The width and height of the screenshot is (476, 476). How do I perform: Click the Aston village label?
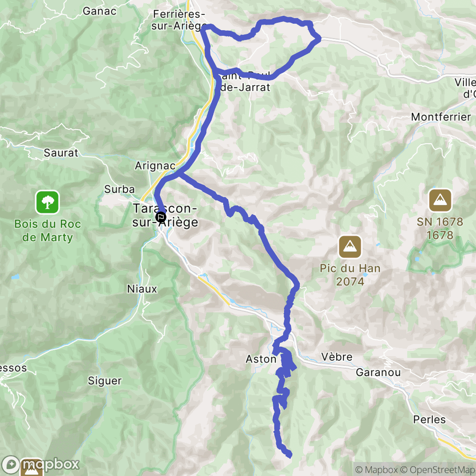click(x=261, y=359)
